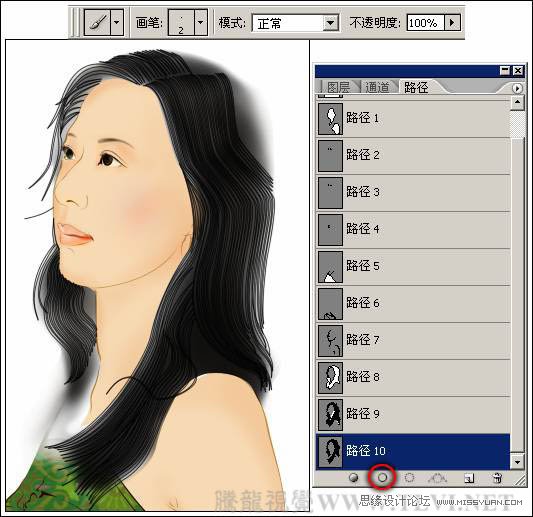Minimize the paths panel
533x517 pixels.
point(505,71)
